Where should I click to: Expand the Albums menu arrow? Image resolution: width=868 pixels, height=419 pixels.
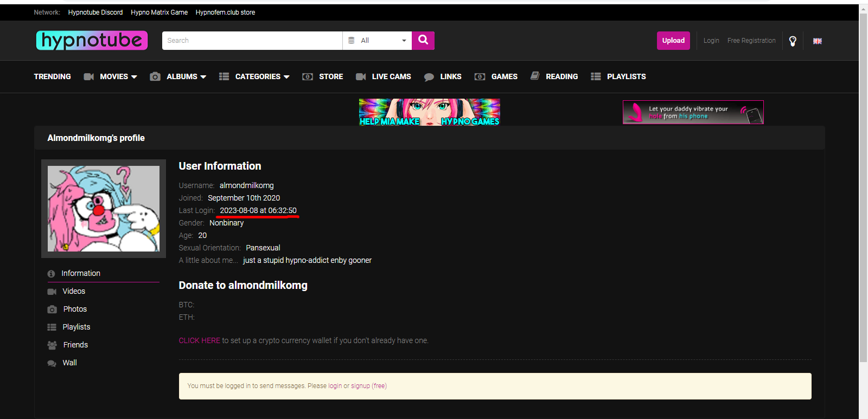tap(203, 77)
